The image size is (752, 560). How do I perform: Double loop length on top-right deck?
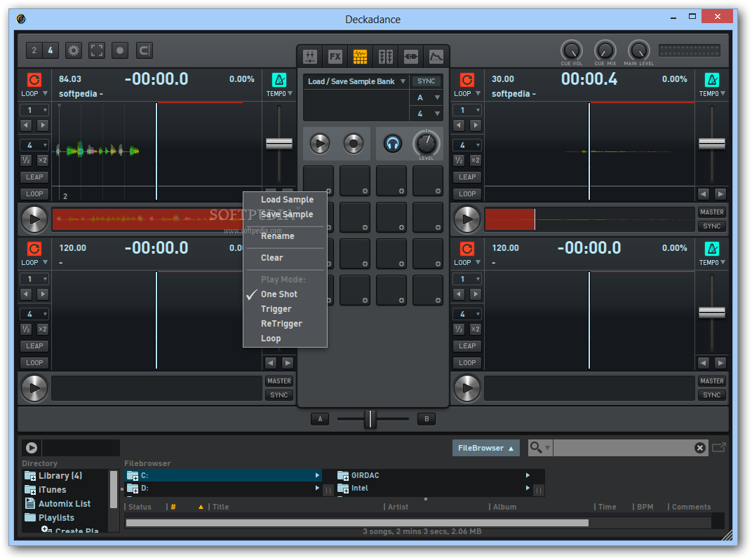coord(475,161)
